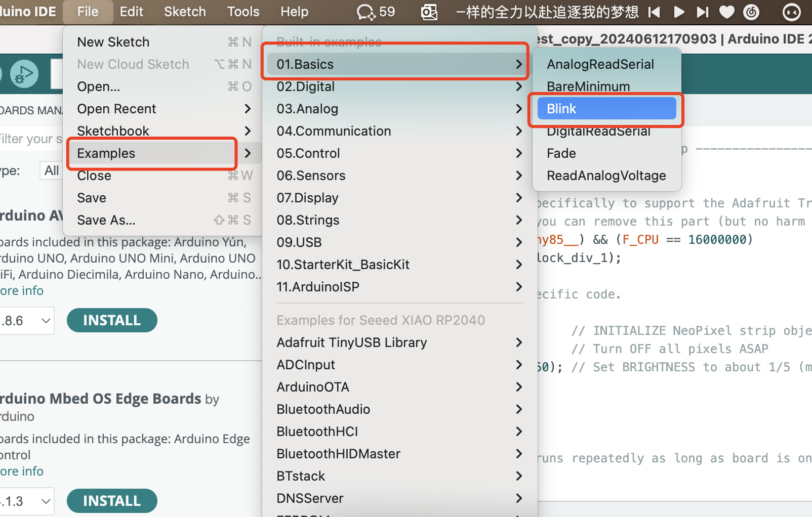This screenshot has width=812, height=517.
Task: Open the Help menu
Action: point(294,12)
